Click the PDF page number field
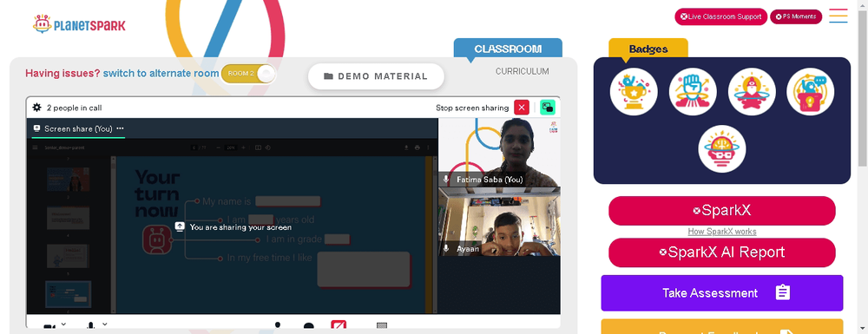868x334 pixels. pos(194,147)
